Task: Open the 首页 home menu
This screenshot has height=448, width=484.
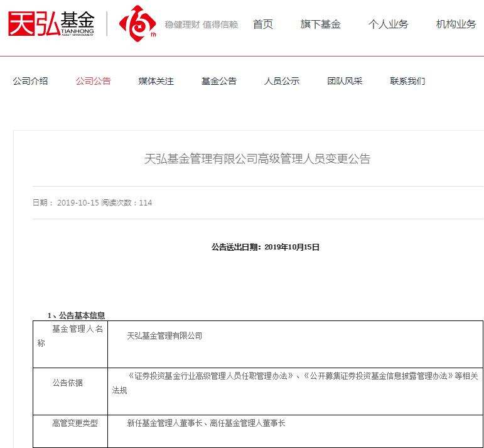Action: [262, 24]
